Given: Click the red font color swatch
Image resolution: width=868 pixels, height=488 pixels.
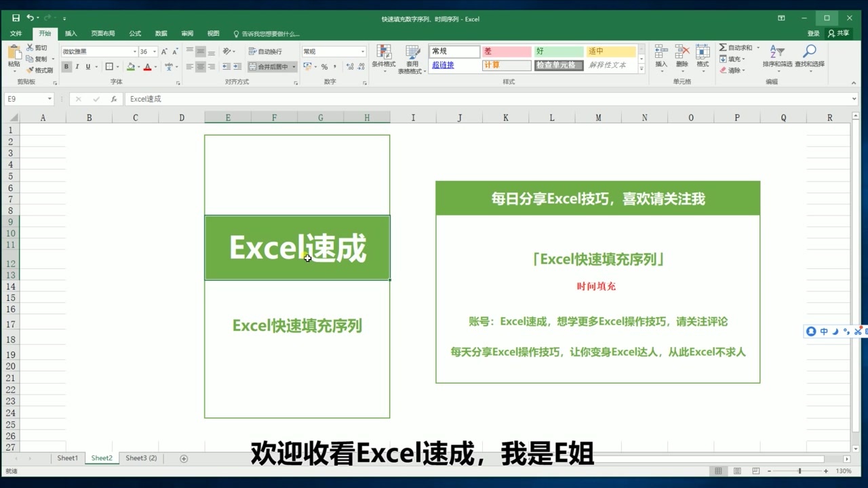Looking at the screenshot, I should [x=147, y=66].
